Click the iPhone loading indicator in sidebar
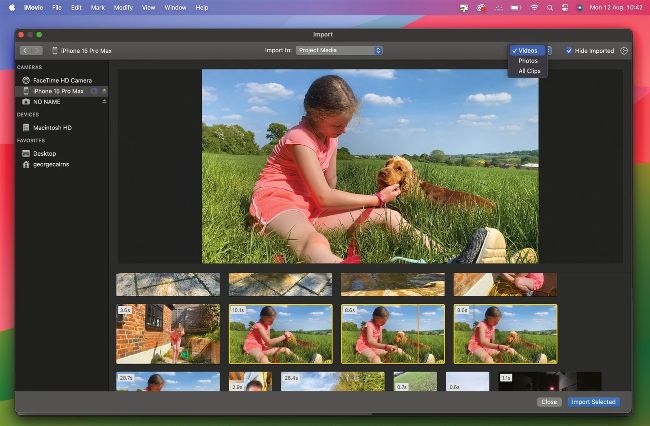The width and height of the screenshot is (650, 426). (x=94, y=91)
